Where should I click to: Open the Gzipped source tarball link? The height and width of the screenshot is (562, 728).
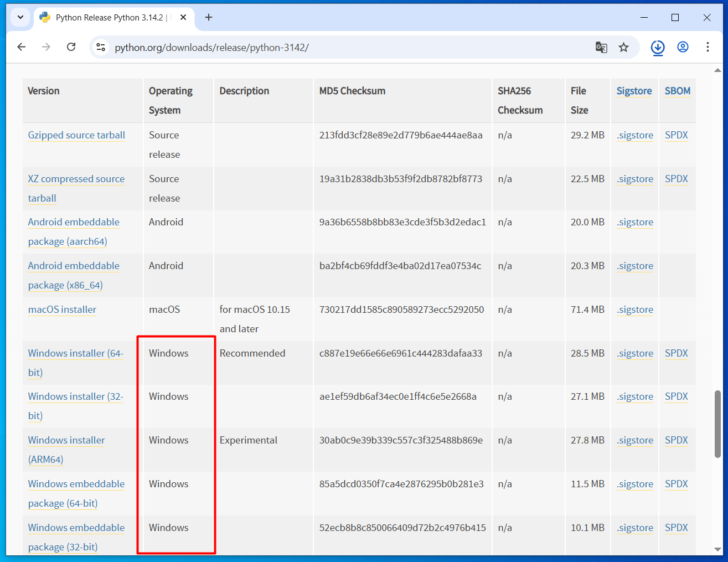[76, 135]
